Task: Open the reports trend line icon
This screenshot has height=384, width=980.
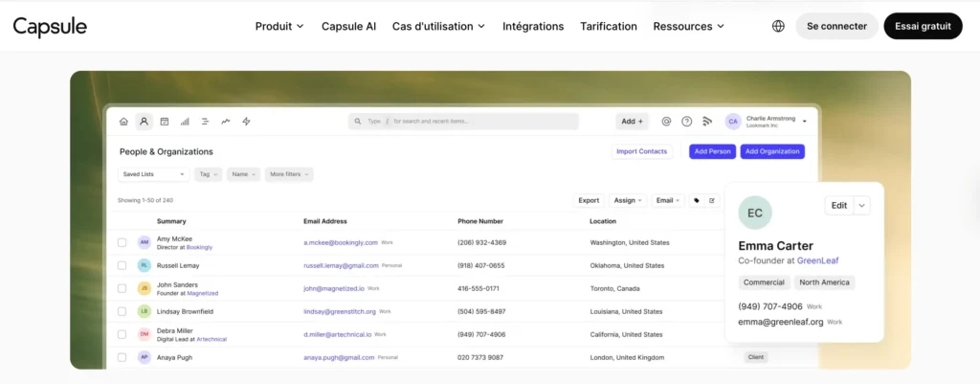Action: coord(226,122)
